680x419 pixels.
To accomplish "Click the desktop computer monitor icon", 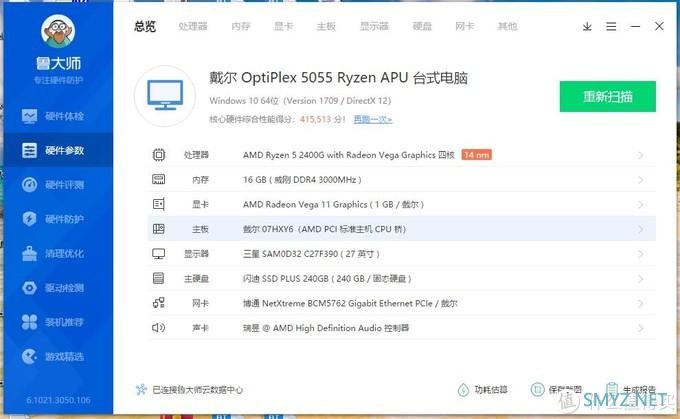I will 165,96.
